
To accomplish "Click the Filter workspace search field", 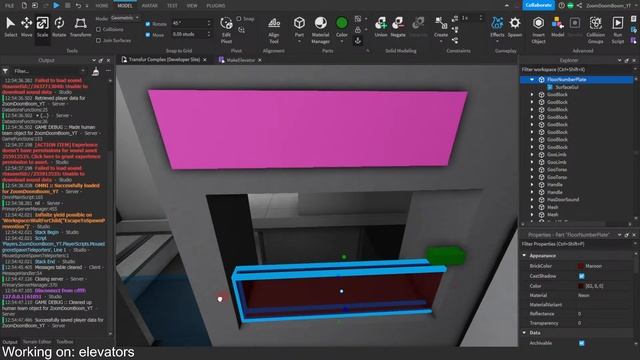I will (576, 69).
